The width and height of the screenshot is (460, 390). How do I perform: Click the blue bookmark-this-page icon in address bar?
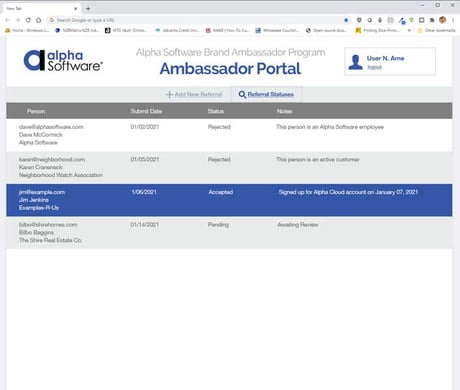tap(346, 20)
